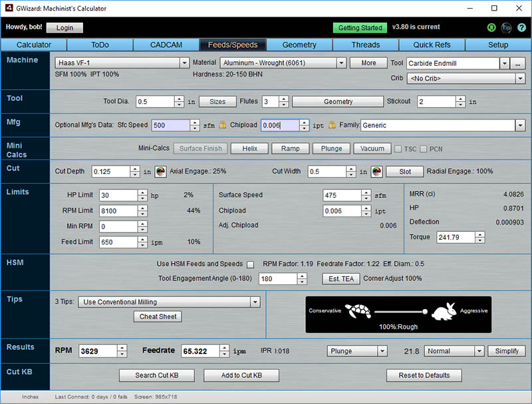Viewport: 532px width, 404px height.
Task: Click the green round icon beside Tip
Action: pyautogui.click(x=491, y=28)
